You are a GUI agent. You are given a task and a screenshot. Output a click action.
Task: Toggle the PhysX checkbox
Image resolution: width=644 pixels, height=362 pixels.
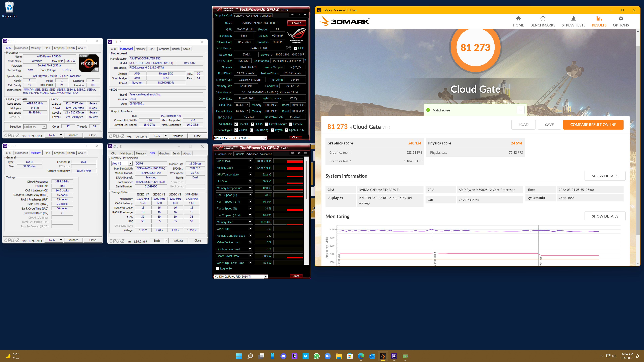pyautogui.click(x=273, y=130)
